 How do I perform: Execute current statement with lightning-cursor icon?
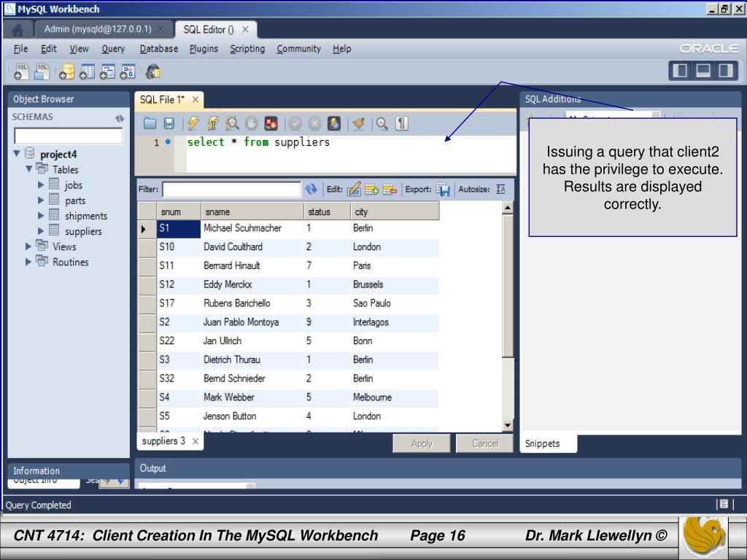pyautogui.click(x=212, y=124)
